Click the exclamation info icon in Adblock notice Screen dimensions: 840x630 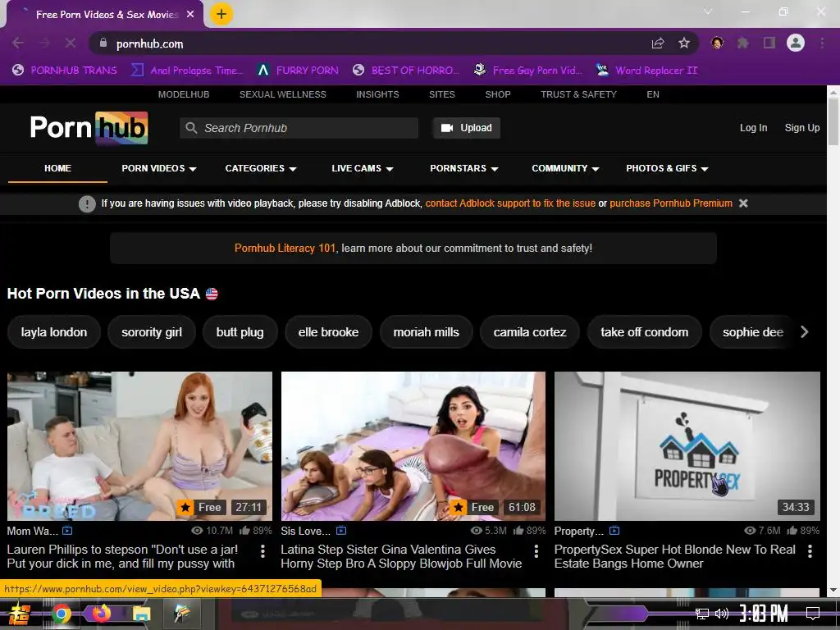[87, 203]
